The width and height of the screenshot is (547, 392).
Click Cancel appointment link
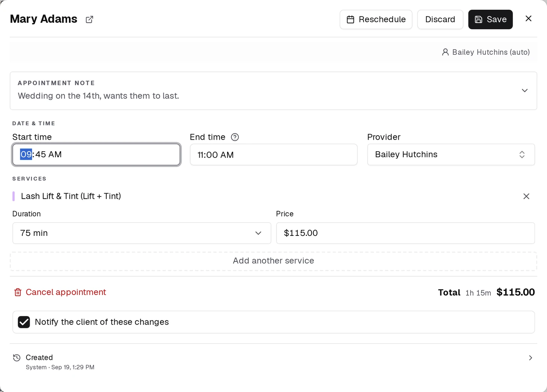point(60,292)
